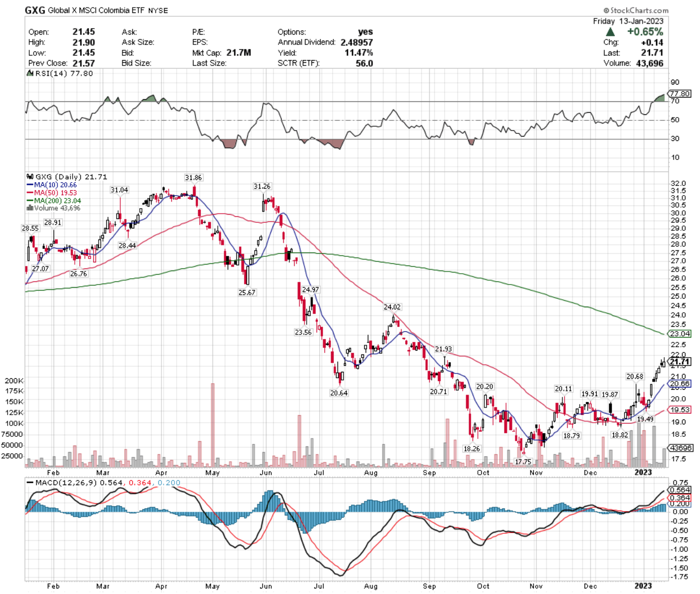Click the date Friday 13-Jan-2023
This screenshot has height=594, width=700.
[x=628, y=21]
